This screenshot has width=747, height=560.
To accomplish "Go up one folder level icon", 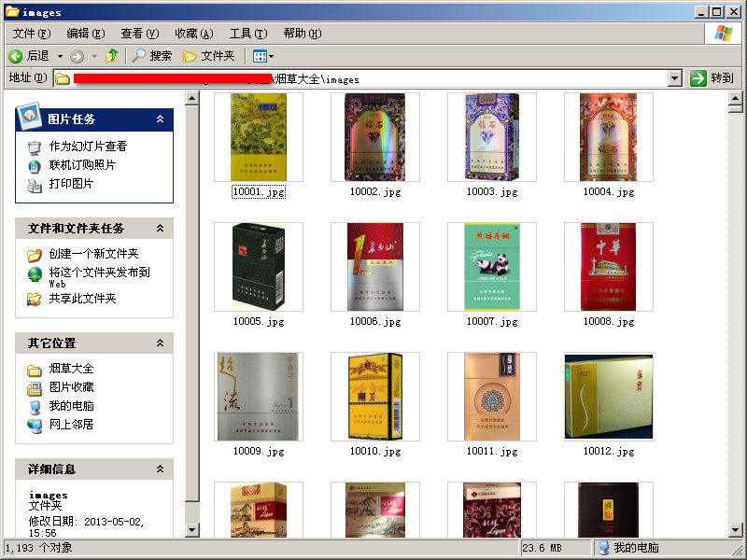I will (x=112, y=56).
